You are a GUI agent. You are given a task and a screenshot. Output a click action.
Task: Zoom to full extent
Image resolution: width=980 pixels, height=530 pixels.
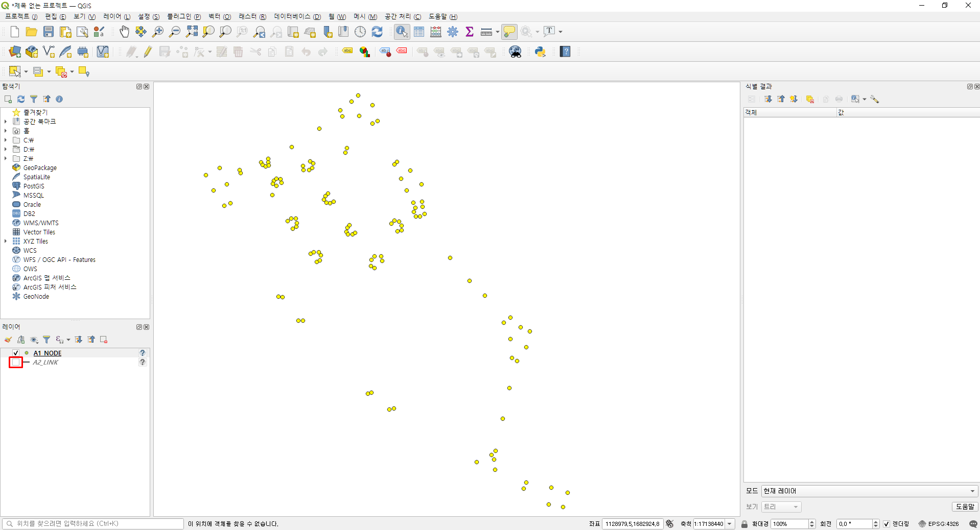tap(192, 32)
